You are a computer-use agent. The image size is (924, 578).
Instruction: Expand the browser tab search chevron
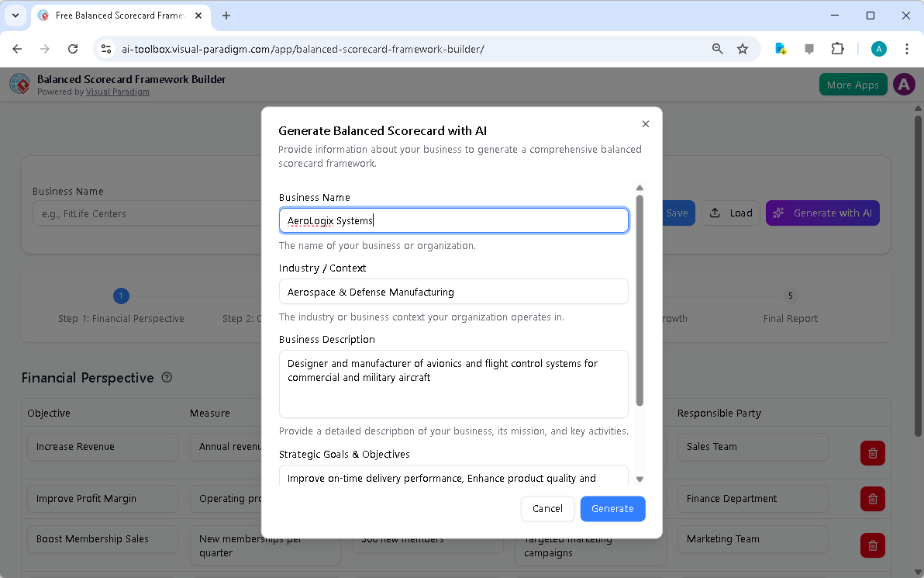[x=15, y=16]
